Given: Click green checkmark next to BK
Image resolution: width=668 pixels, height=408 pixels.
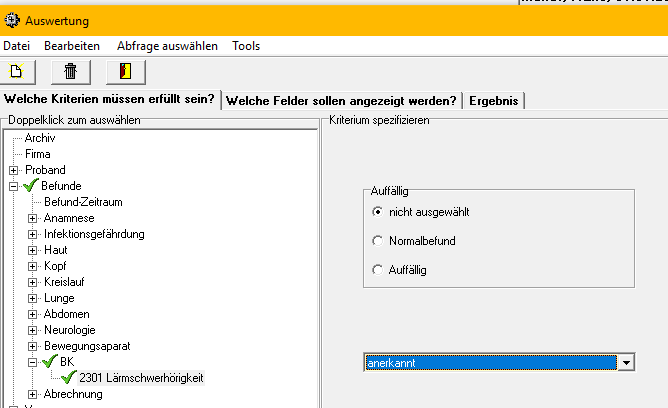Looking at the screenshot, I should click(x=49, y=361).
